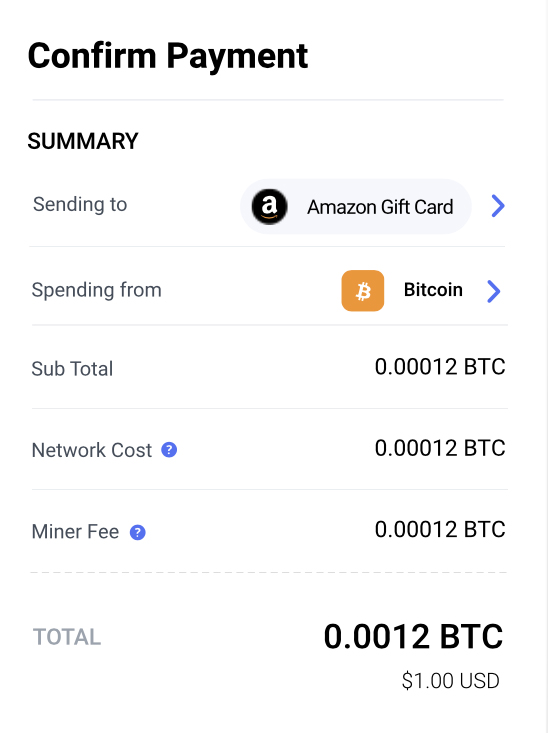The image size is (548, 733).
Task: Expand the Sending to chevron arrow
Action: point(498,206)
